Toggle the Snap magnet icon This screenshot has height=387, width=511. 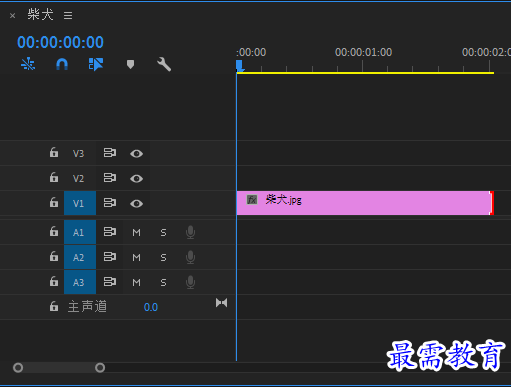(62, 64)
